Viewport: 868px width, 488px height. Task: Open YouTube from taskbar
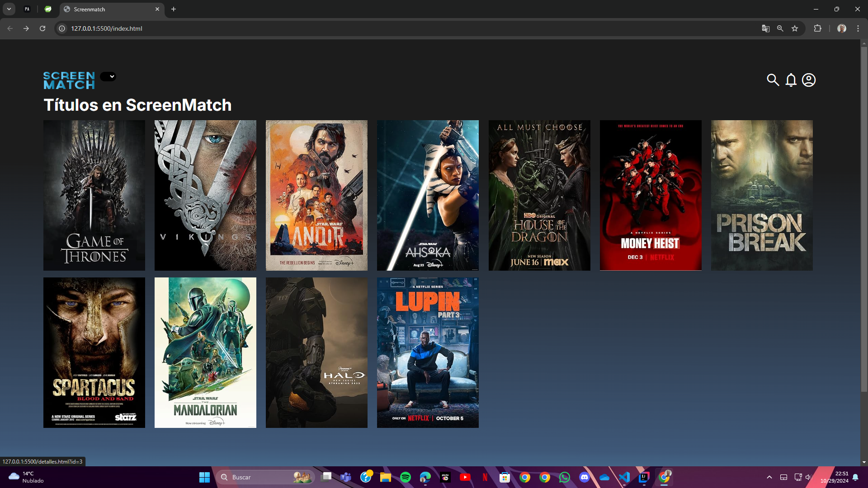click(465, 477)
